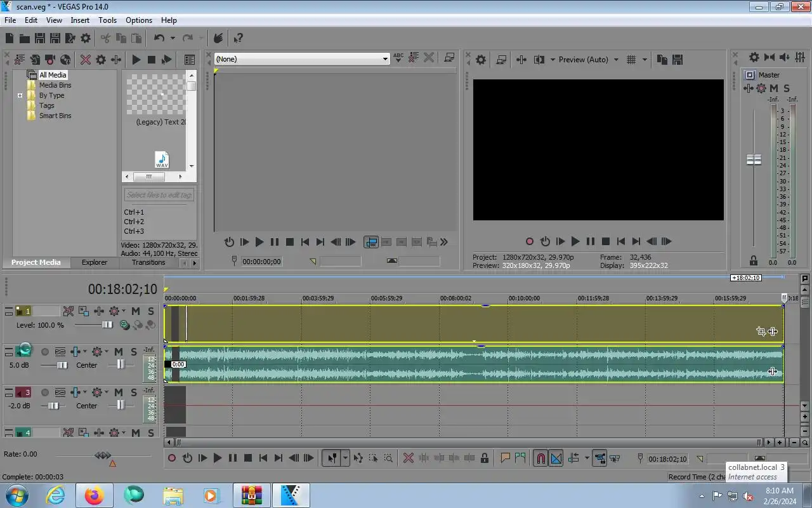This screenshot has height=508, width=812.
Task: Open the Undo history dropdown arrow
Action: point(172,38)
